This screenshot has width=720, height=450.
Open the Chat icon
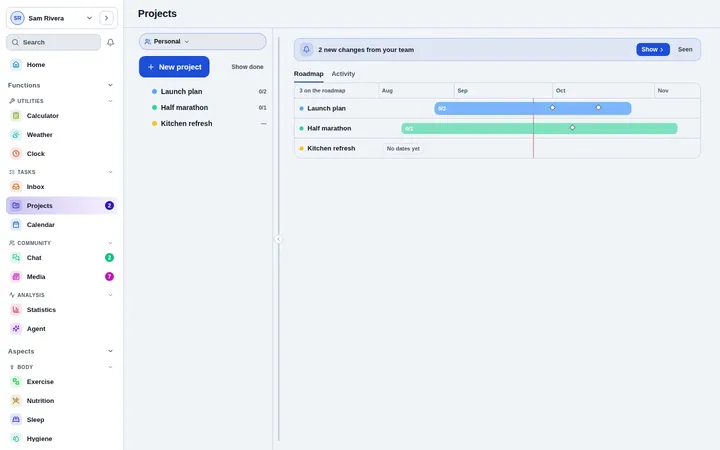point(16,258)
